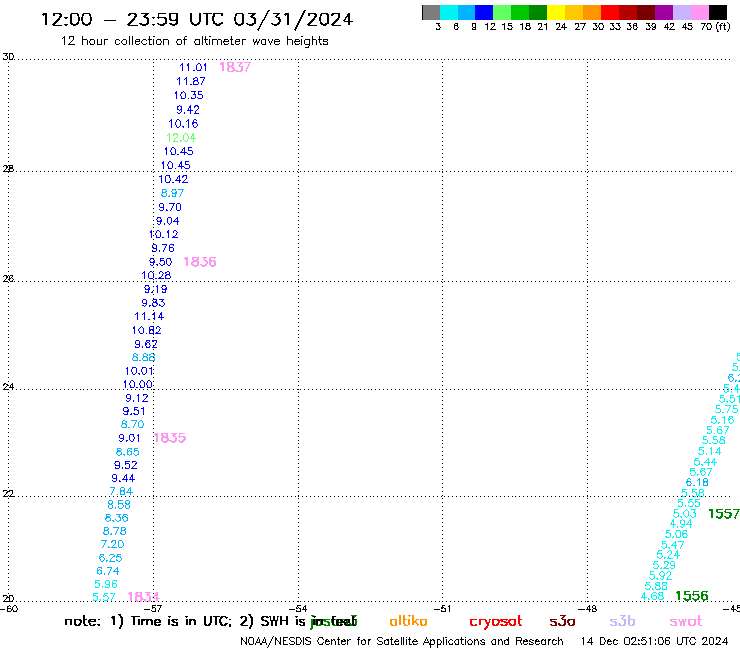Click the NOAA/NESDIS Center credit line
740x650 pixels.
(402, 642)
